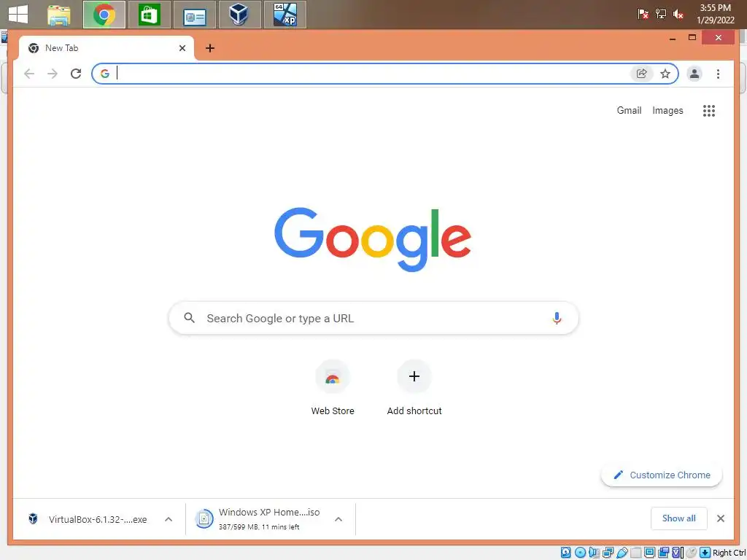Viewport: 747px width, 560px height.
Task: Minimize the Chrome window
Action: pos(673,38)
